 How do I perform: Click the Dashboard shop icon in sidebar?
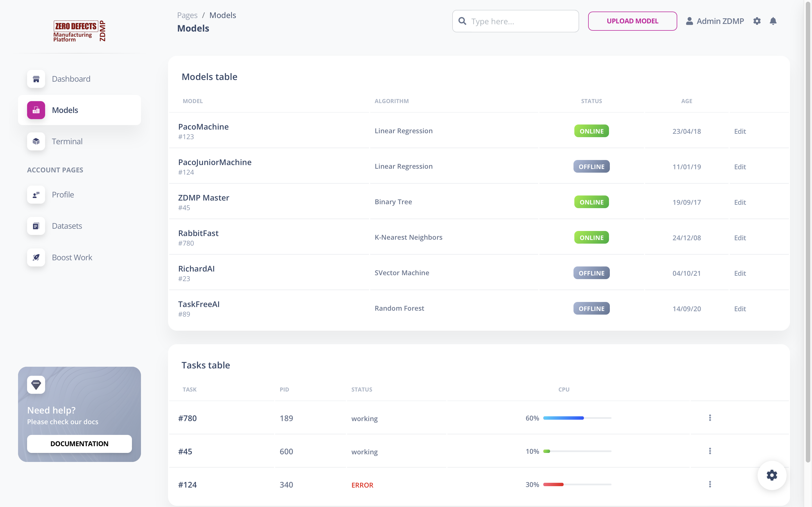click(x=36, y=79)
